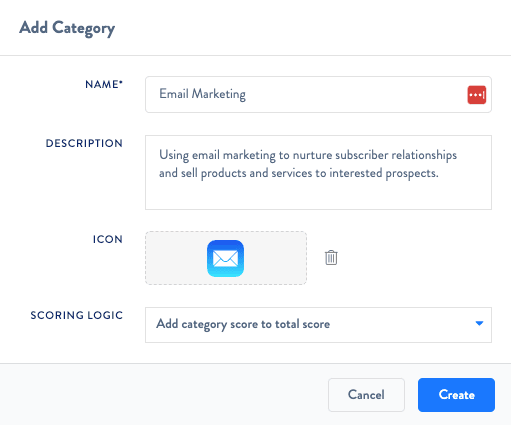Expand the Scoring Logic dropdown arrow
This screenshot has height=425, width=511.
479,323
